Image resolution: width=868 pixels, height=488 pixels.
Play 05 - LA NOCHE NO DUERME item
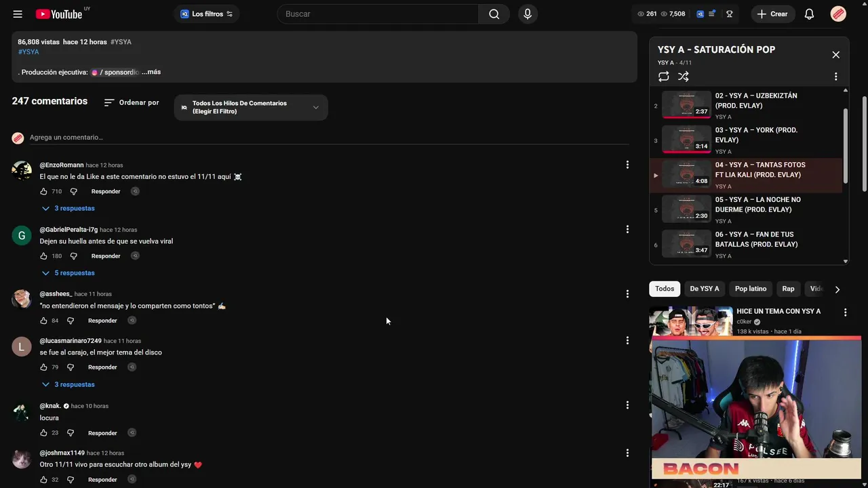(746, 209)
